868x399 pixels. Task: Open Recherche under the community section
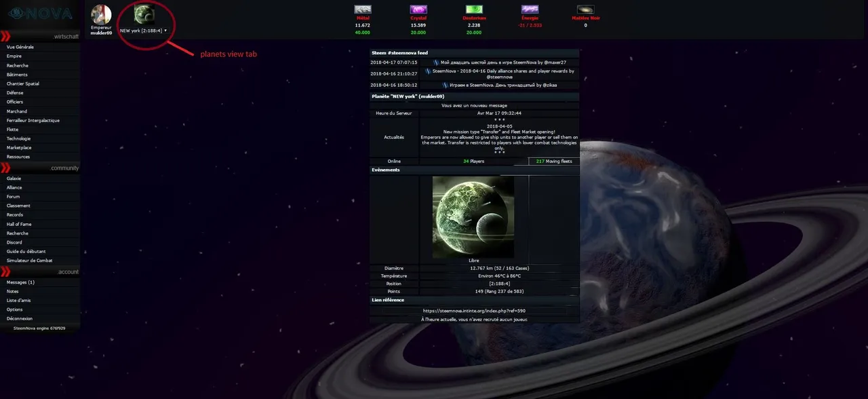18,233
